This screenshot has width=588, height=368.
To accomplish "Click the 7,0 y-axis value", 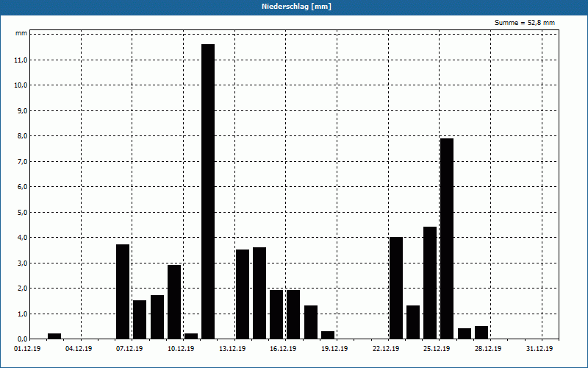I will (21, 161).
